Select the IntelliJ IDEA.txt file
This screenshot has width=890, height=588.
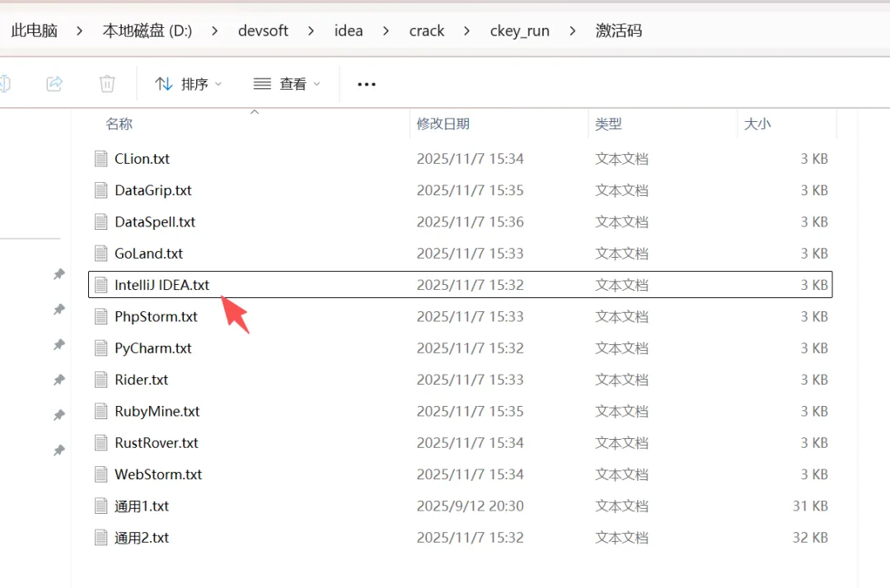pyautogui.click(x=461, y=285)
